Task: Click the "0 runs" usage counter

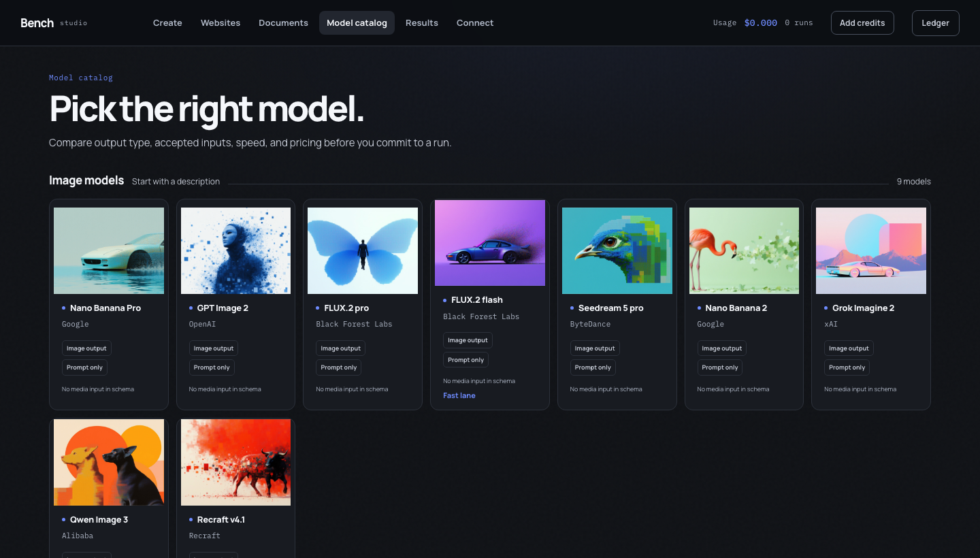Action: pos(799,23)
